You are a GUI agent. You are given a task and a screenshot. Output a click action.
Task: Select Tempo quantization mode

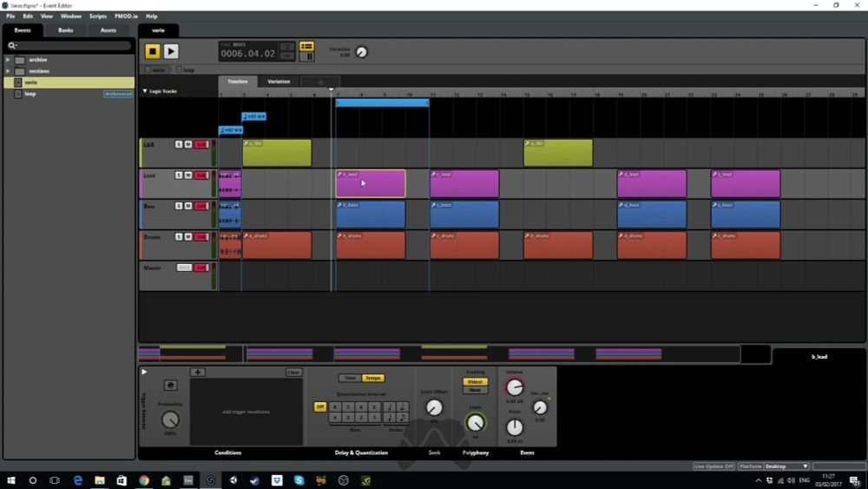click(373, 378)
